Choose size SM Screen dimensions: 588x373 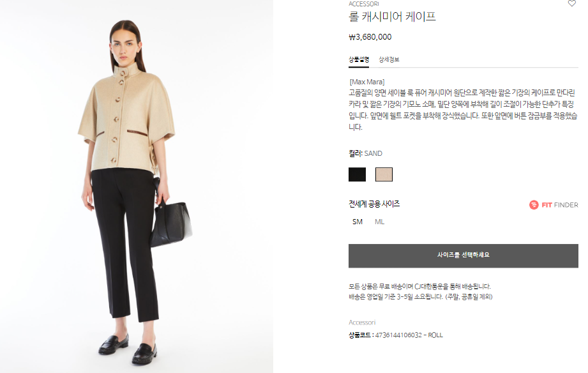[358, 222]
